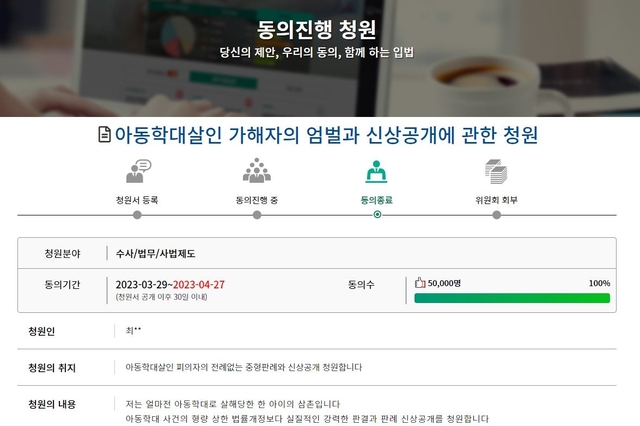Click the stacked documents icon above 위원회 회부
The image size is (640, 426).
click(496, 171)
